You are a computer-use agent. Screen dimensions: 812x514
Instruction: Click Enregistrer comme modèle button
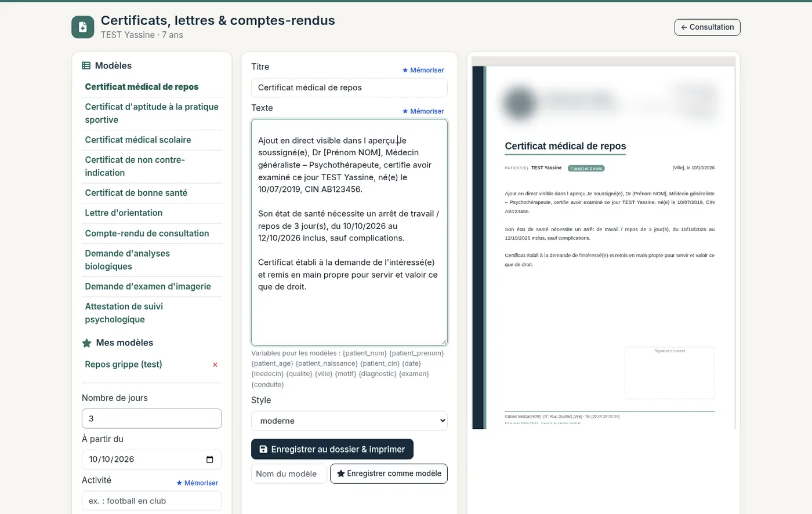click(x=389, y=473)
